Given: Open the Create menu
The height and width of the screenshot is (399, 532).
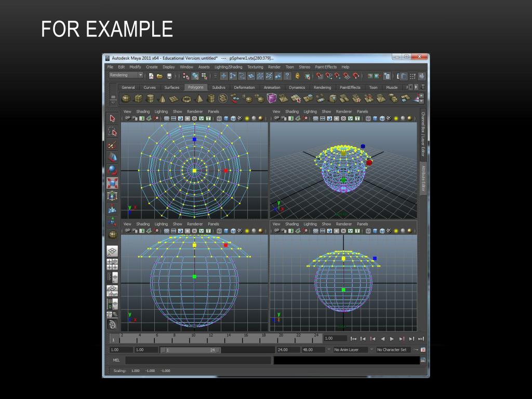Looking at the screenshot, I should click(x=152, y=67).
